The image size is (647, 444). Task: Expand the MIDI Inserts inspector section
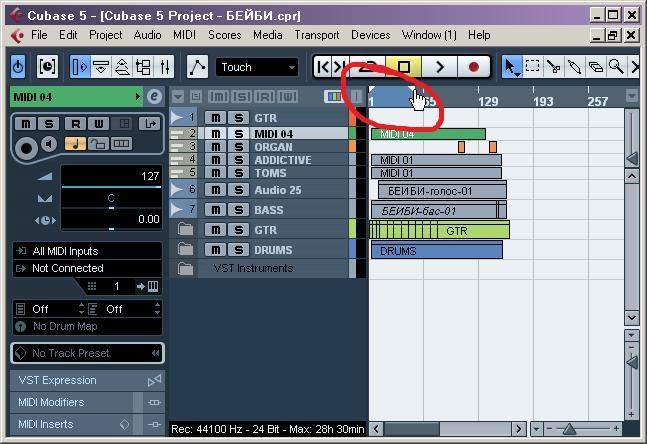tap(87, 424)
